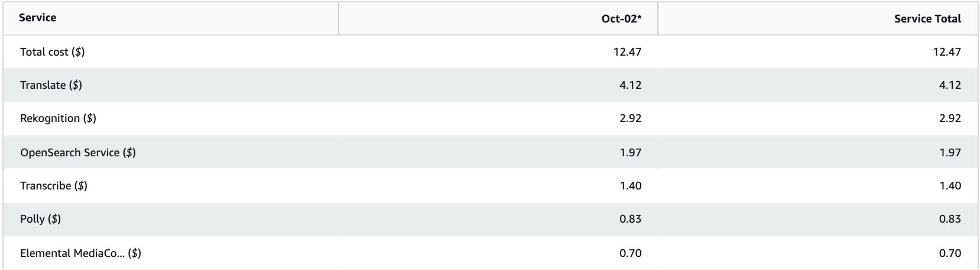Click the OpenSearch Service ($) row label
The height and width of the screenshot is (270, 980).
(78, 153)
